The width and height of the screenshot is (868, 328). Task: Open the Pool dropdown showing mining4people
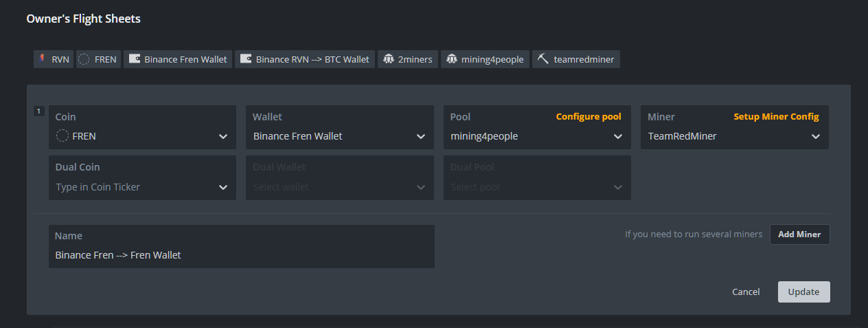click(x=536, y=136)
